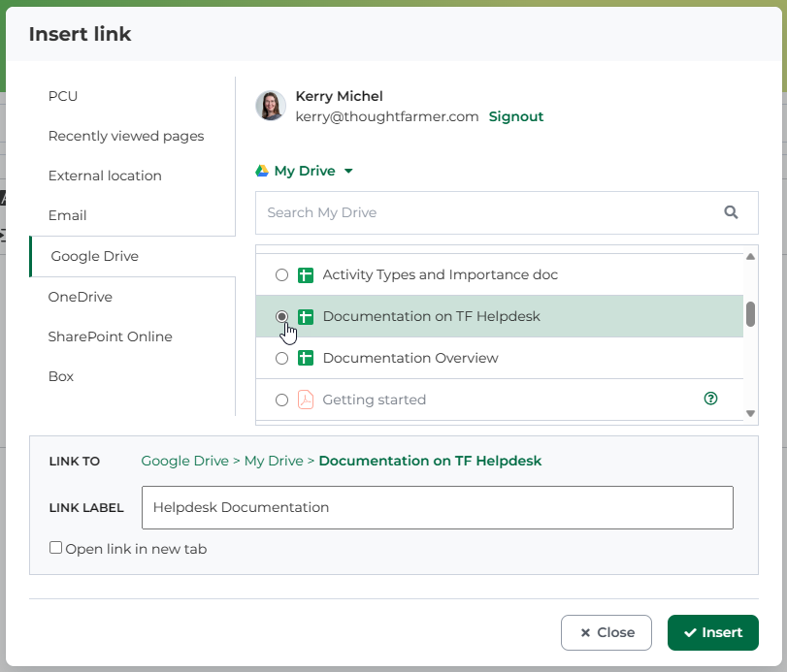Click the Insert button
This screenshot has width=787, height=672.
pos(712,632)
